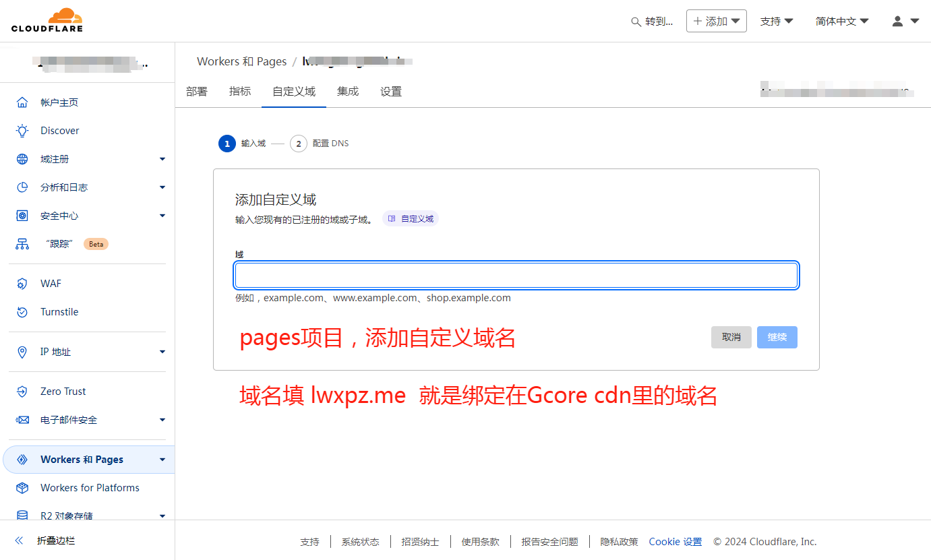Switch to the 设置 tab
Image resolution: width=931 pixels, height=560 pixels.
tap(391, 92)
